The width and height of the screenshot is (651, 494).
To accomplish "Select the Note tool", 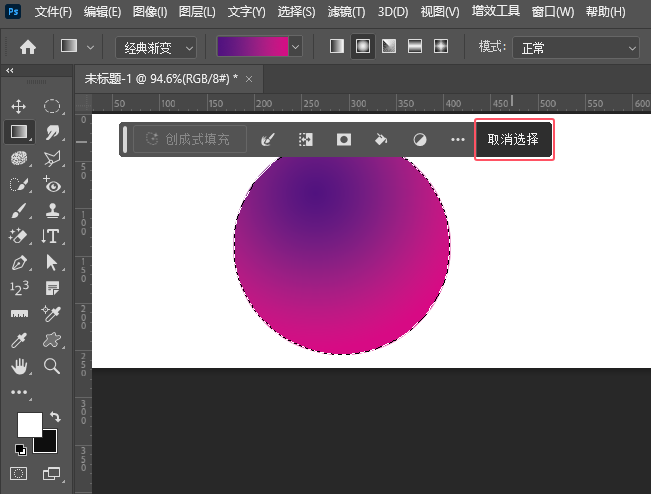I will pyautogui.click(x=52, y=288).
